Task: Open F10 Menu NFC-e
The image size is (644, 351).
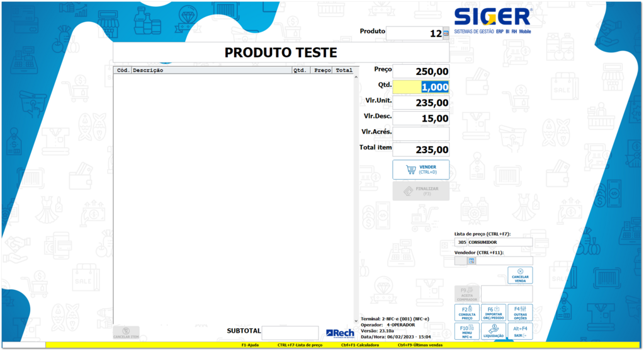Action: click(467, 331)
